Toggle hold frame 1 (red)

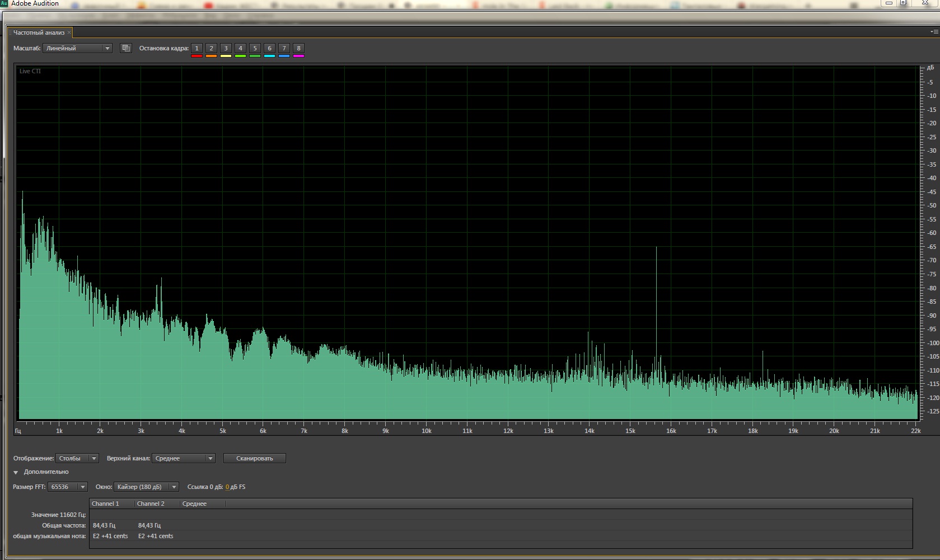(197, 48)
